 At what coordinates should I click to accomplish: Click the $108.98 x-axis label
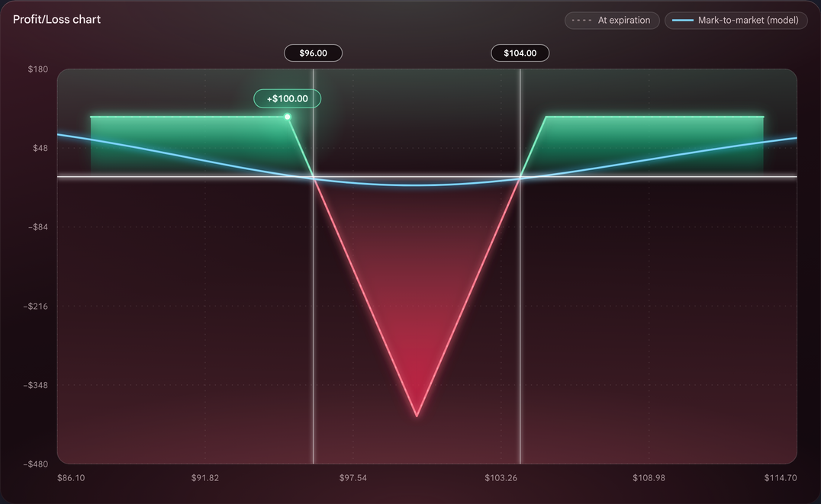[649, 478]
